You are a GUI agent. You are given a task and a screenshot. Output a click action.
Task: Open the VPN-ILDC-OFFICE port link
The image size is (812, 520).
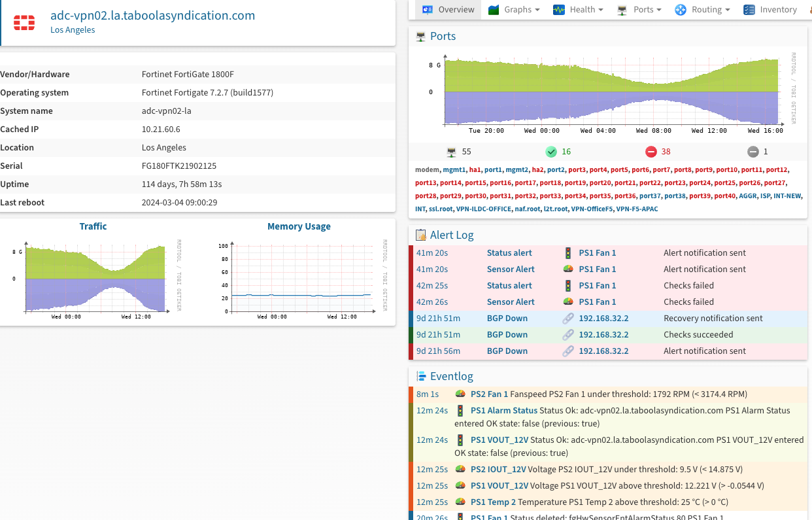(483, 209)
